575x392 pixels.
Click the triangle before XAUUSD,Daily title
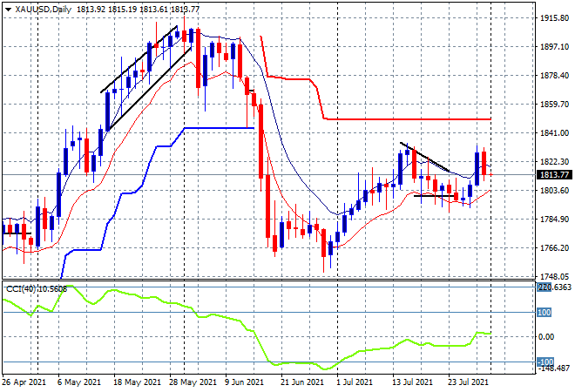(x=8, y=10)
